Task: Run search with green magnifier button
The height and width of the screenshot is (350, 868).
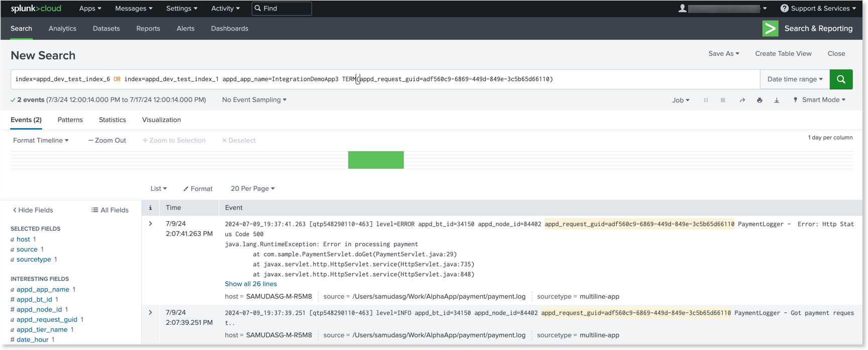Action: (x=841, y=79)
